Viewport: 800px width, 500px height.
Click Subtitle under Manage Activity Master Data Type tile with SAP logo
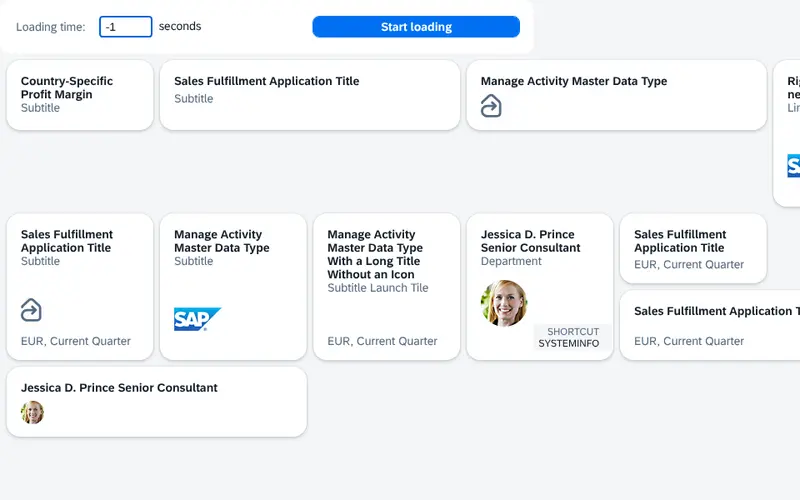[193, 261]
